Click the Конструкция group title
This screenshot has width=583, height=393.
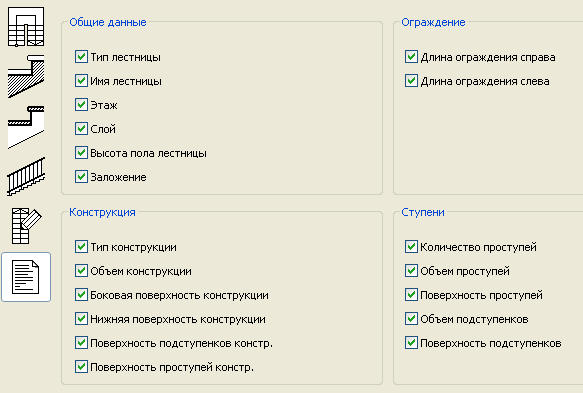click(x=102, y=212)
